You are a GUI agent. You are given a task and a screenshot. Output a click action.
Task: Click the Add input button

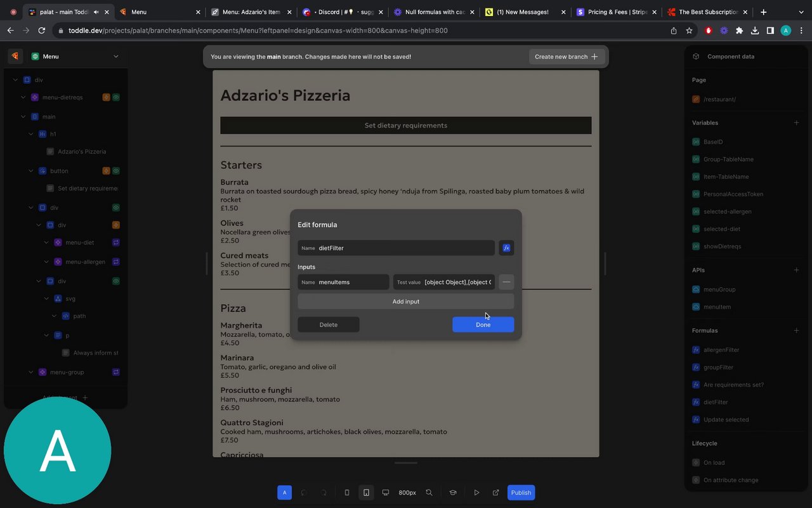coord(405,302)
